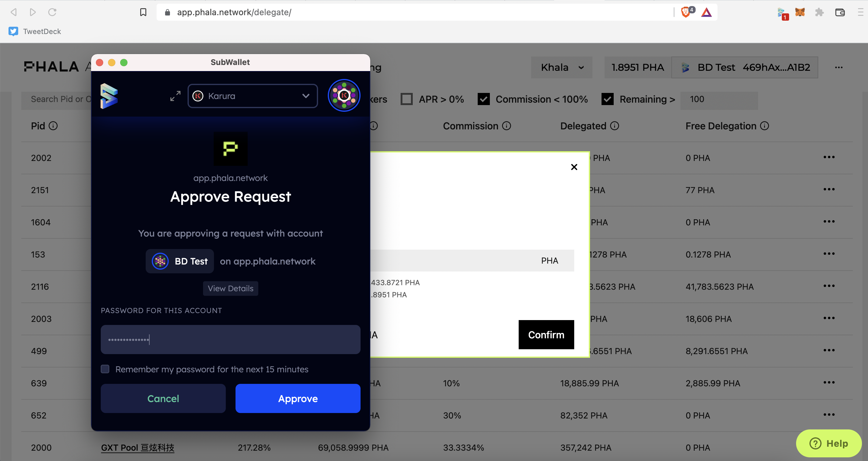Open Brave Shields lion icon
Image resolution: width=868 pixels, height=461 pixels.
coord(685,12)
